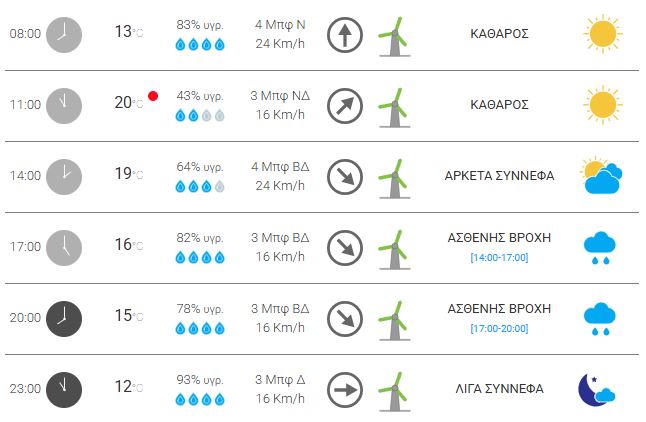
Task: Click the 4 Μπφ Ν wind text
Action: tap(279, 24)
